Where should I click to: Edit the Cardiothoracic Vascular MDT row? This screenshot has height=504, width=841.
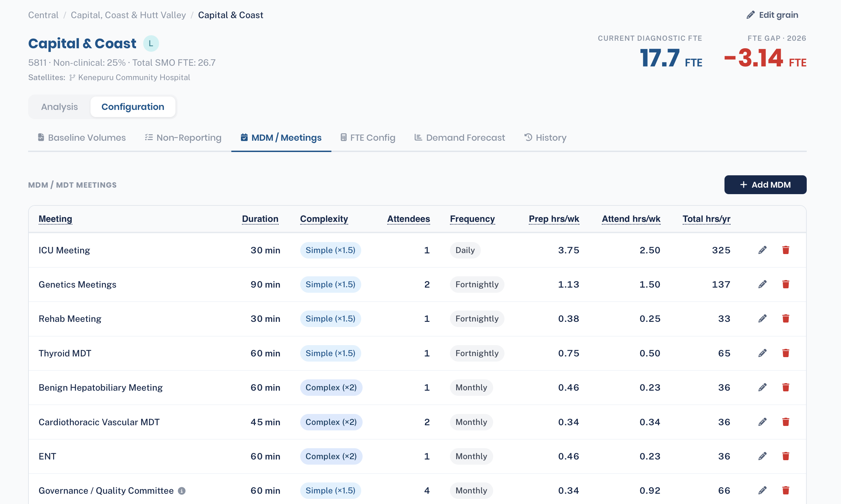pos(762,422)
